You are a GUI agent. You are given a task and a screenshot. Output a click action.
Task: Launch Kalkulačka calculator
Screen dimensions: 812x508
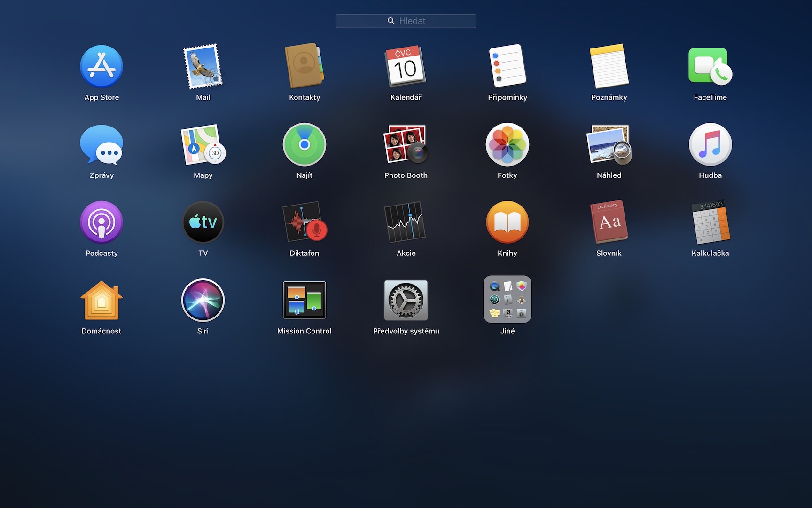pyautogui.click(x=710, y=222)
